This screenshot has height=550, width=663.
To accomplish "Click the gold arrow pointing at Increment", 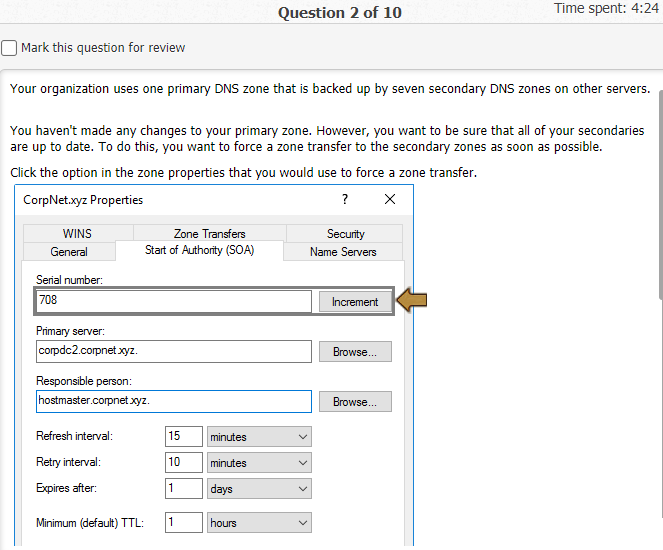I will [412, 300].
